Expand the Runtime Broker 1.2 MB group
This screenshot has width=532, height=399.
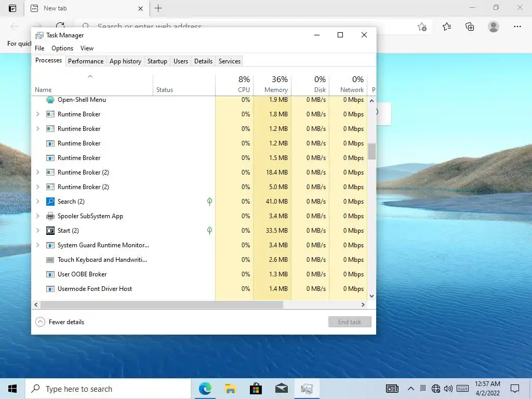(x=37, y=129)
